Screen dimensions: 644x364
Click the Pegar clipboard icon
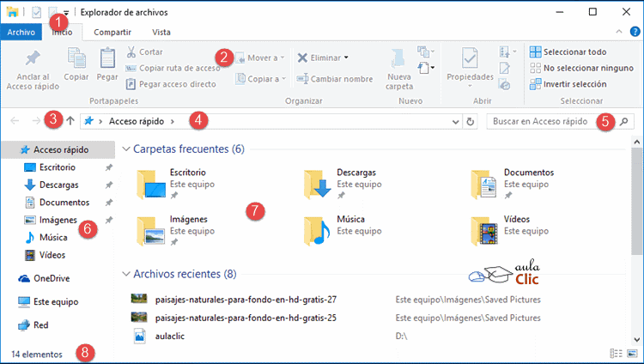pyautogui.click(x=107, y=58)
